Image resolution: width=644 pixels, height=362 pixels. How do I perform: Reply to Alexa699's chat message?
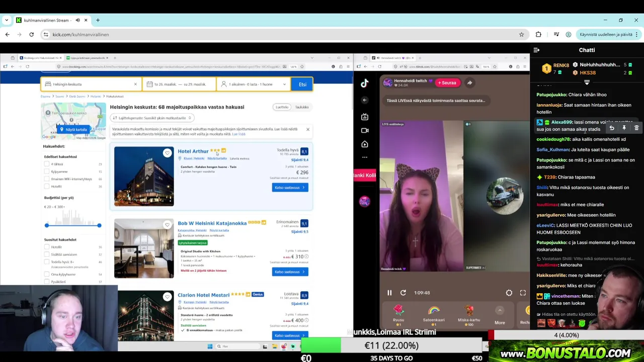click(612, 128)
